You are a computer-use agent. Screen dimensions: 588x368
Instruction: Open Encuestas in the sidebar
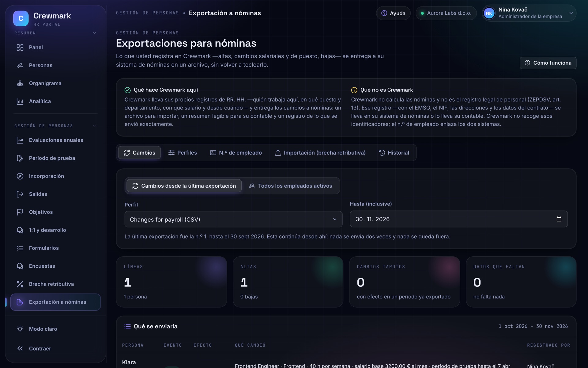(55, 266)
